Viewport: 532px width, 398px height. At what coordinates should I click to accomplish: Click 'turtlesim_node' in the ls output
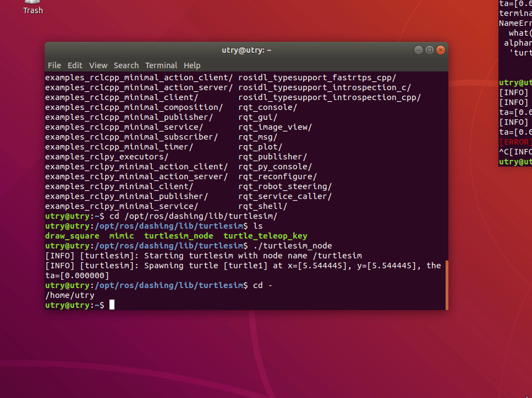pos(179,236)
